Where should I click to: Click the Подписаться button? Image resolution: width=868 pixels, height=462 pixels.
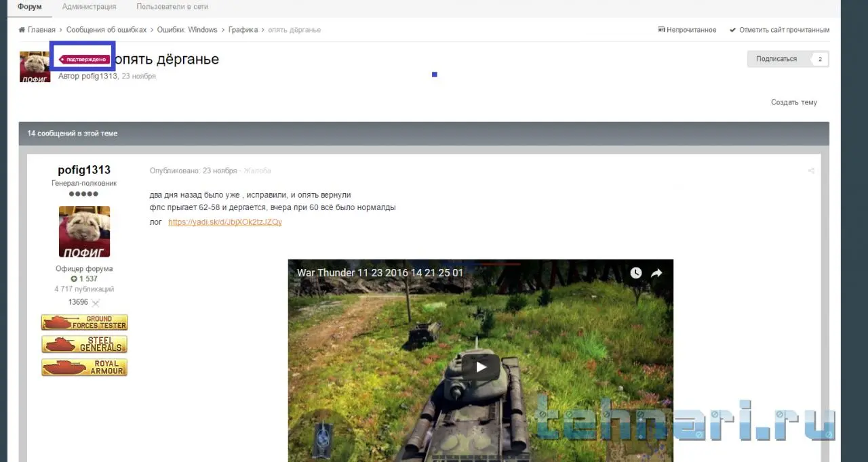(x=776, y=59)
